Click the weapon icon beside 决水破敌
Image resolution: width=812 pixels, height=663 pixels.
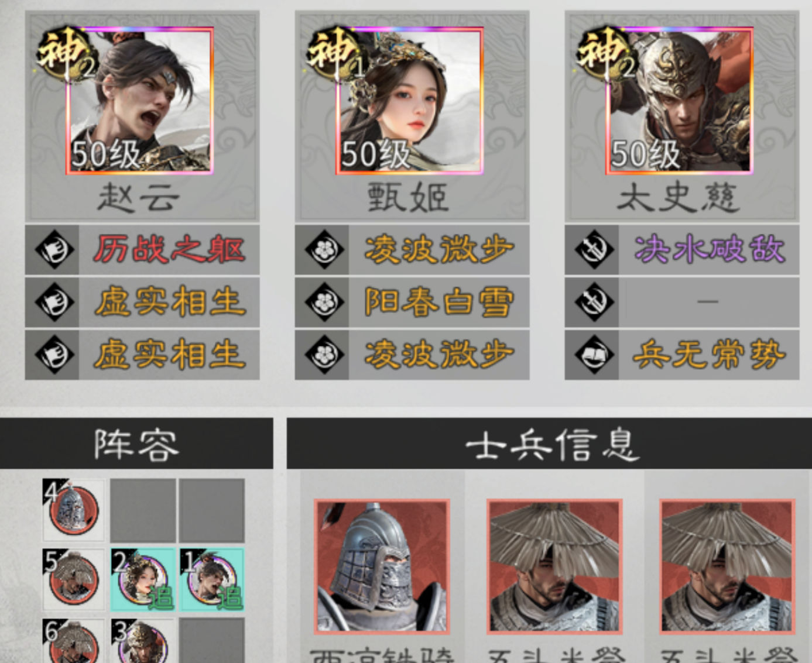[x=594, y=250]
